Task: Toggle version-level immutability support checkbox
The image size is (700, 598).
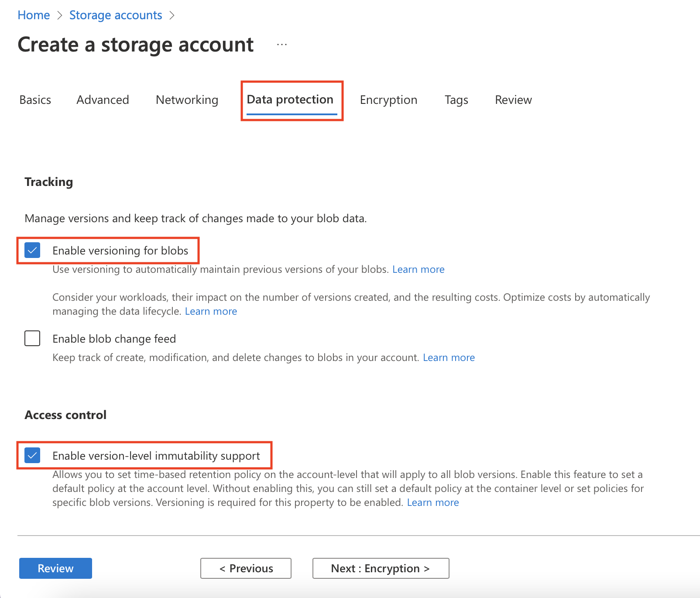Action: [x=33, y=455]
